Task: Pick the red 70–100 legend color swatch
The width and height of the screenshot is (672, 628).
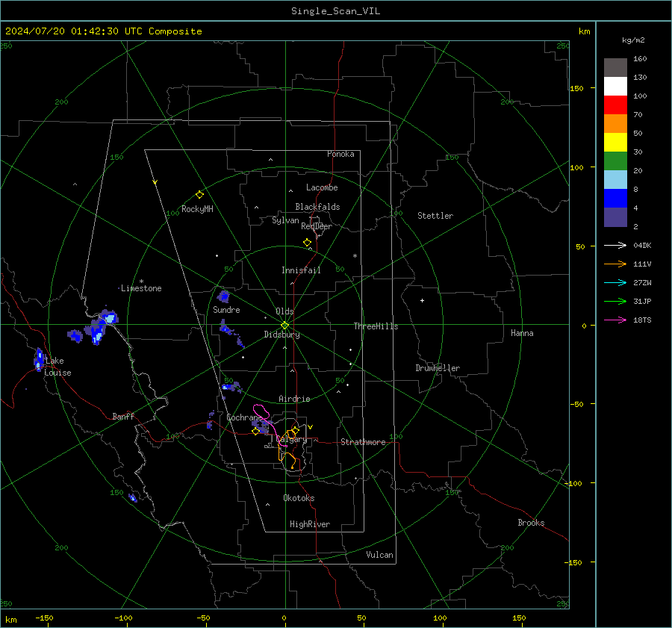Action: click(x=615, y=105)
